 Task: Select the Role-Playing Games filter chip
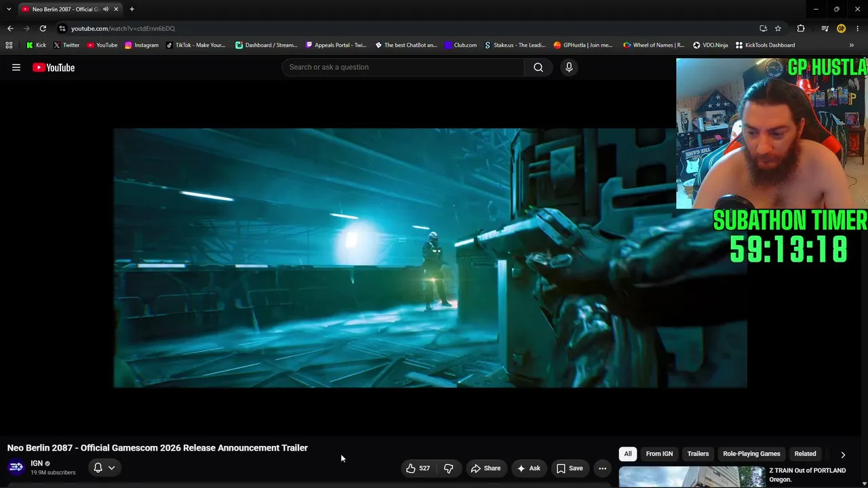751,454
